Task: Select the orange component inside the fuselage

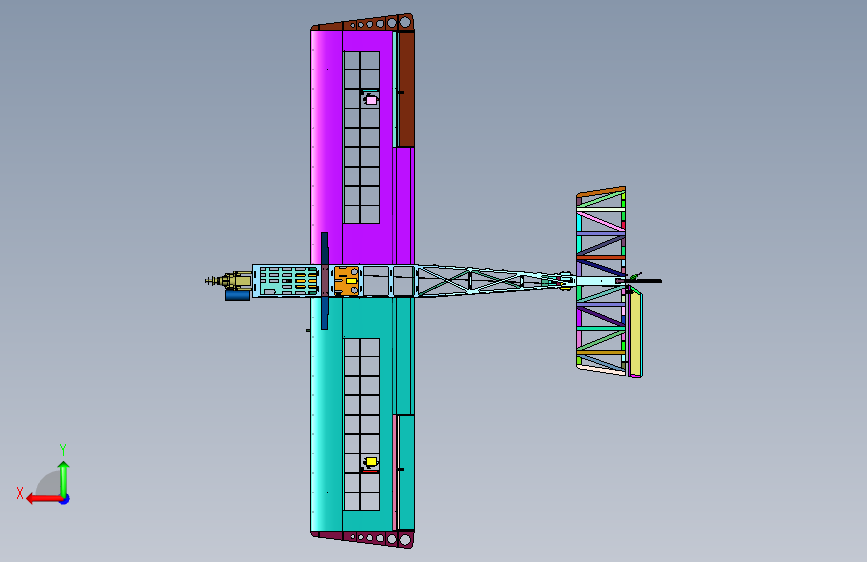Action: point(346,281)
